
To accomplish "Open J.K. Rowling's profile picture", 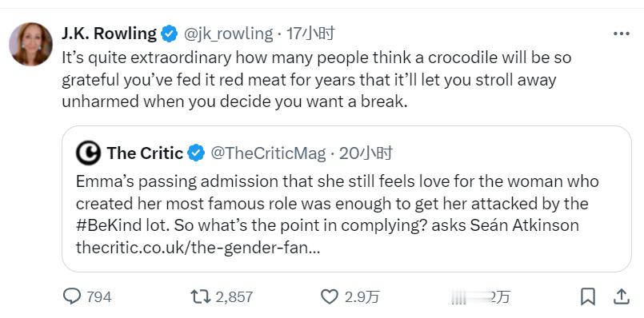I will pyautogui.click(x=31, y=44).
